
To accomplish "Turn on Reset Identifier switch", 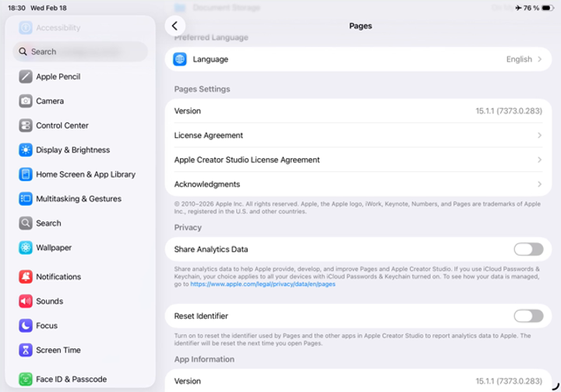I will coord(528,316).
